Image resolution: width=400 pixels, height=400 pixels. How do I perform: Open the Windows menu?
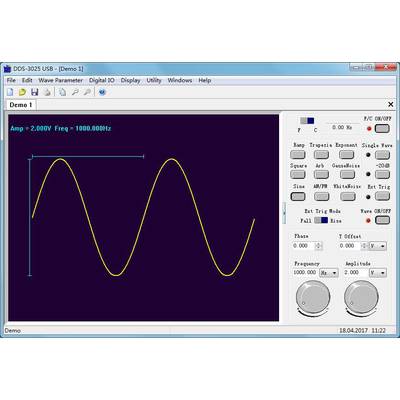180,80
